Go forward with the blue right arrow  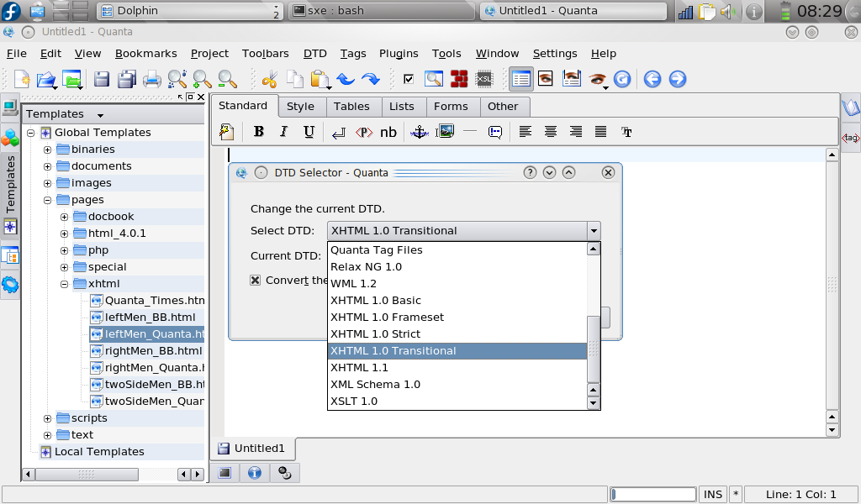(x=678, y=79)
